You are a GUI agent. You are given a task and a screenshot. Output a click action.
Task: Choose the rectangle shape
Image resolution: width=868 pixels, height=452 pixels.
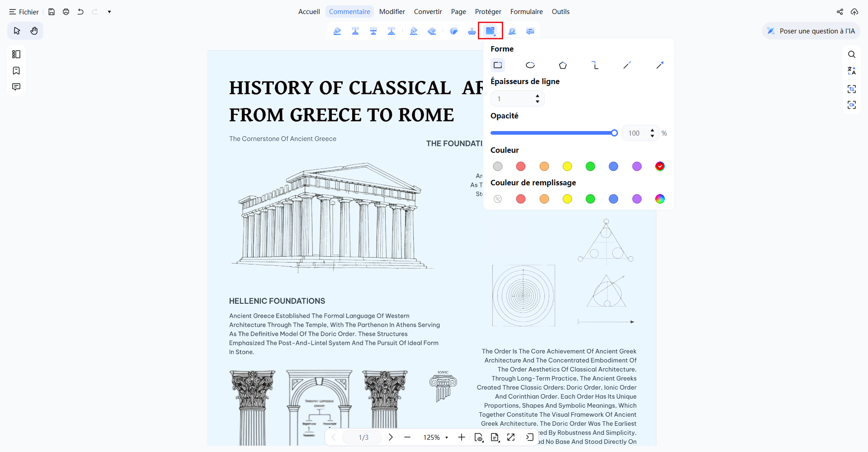tap(498, 65)
